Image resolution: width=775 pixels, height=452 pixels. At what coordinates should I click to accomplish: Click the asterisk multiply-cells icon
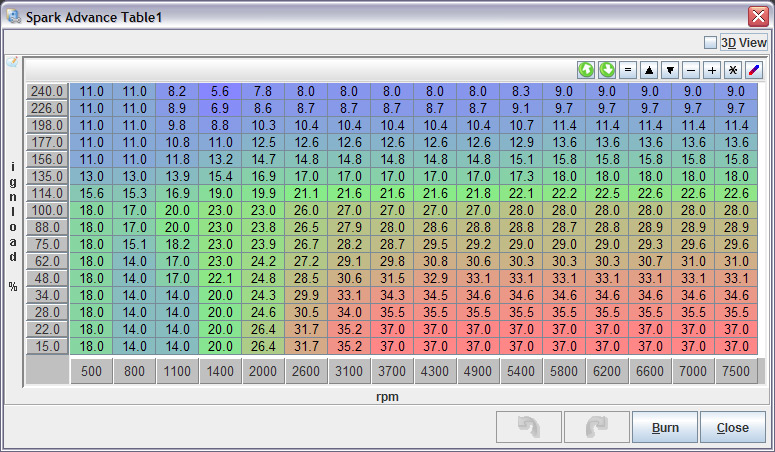click(733, 70)
